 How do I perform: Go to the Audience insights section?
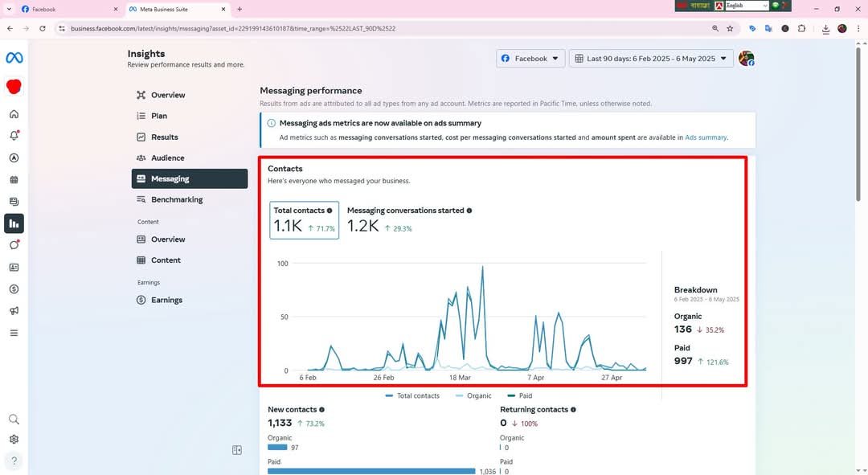[167, 158]
